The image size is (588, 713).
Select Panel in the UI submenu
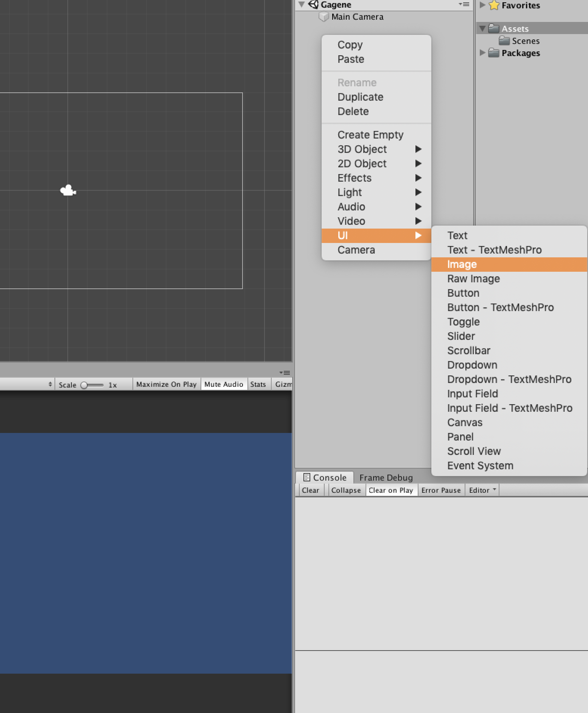point(509,437)
